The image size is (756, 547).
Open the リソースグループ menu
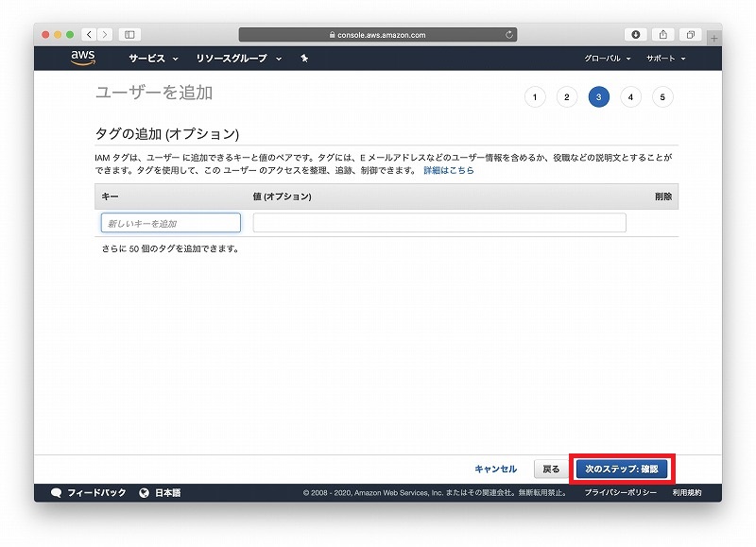point(239,59)
